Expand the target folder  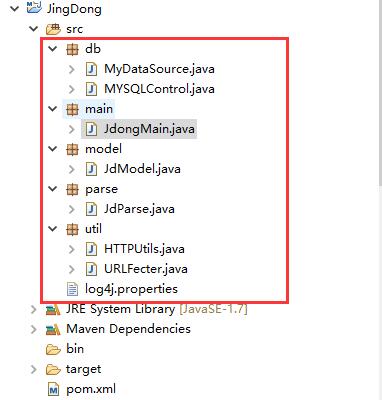[x=33, y=369]
